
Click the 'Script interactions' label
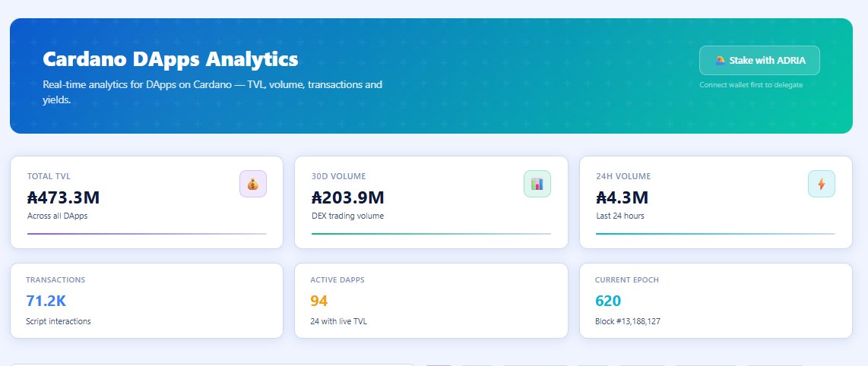[x=58, y=321]
